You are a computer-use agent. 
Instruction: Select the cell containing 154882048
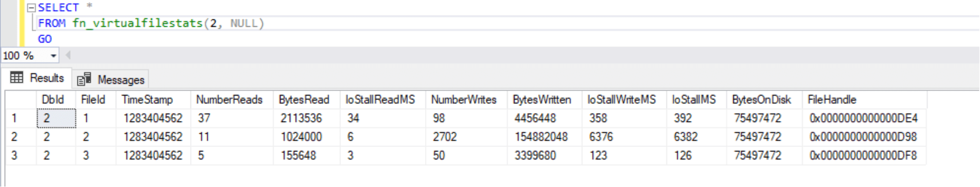coord(541,137)
